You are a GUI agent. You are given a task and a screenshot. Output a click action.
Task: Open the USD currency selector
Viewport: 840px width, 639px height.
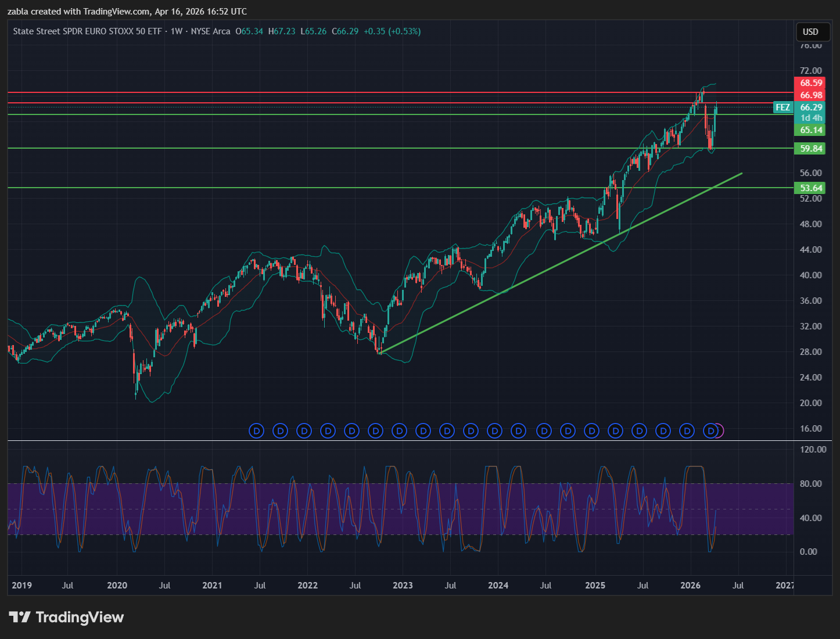point(810,32)
